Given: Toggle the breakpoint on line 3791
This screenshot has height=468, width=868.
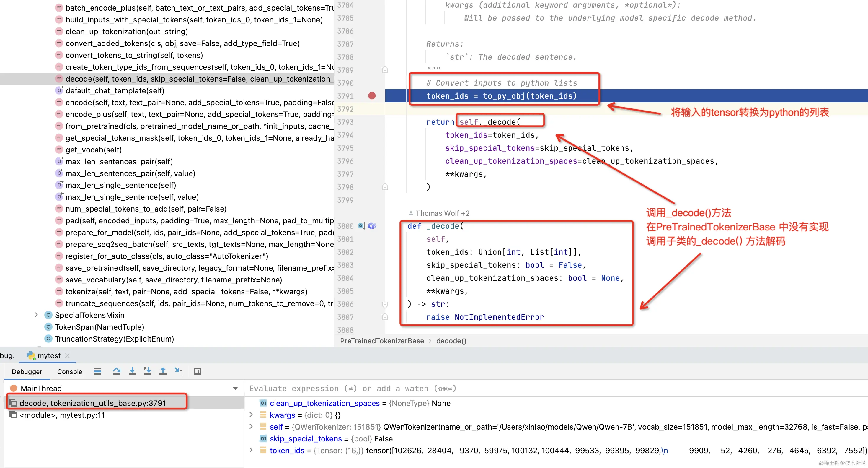Looking at the screenshot, I should pyautogui.click(x=372, y=96).
